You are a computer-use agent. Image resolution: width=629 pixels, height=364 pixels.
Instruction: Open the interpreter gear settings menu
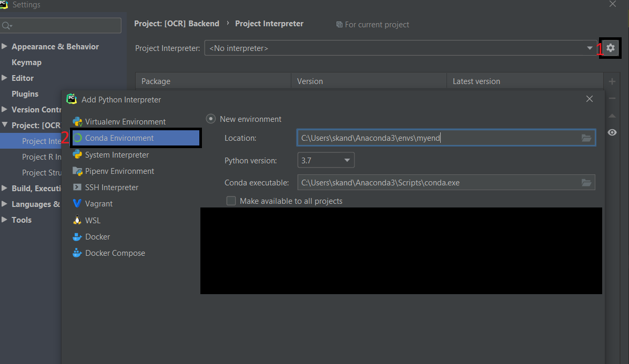point(610,48)
